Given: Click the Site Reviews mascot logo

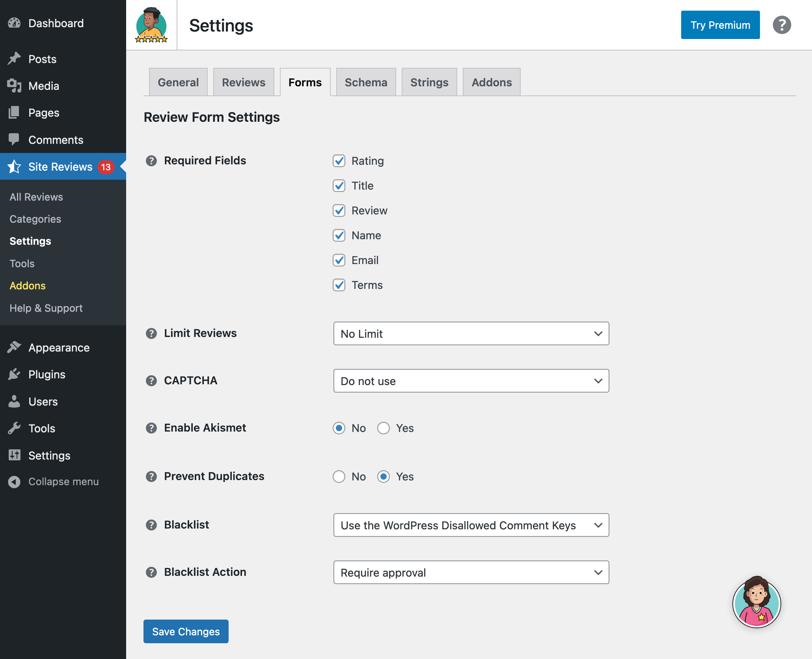Looking at the screenshot, I should coord(151,25).
